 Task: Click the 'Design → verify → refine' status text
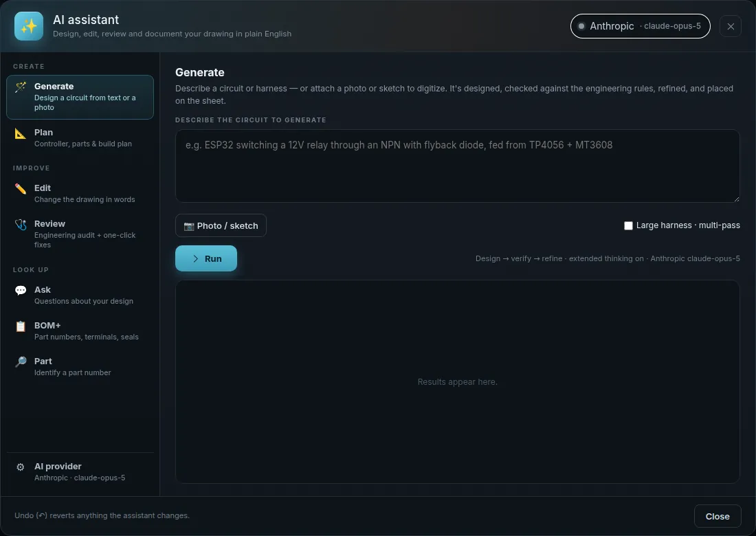click(x=608, y=258)
